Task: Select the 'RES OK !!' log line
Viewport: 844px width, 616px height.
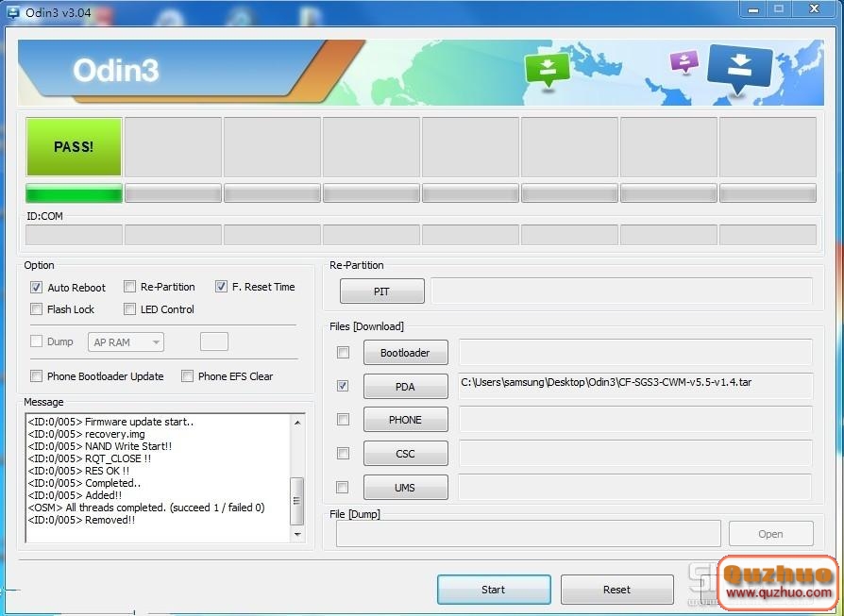Action: [78, 471]
